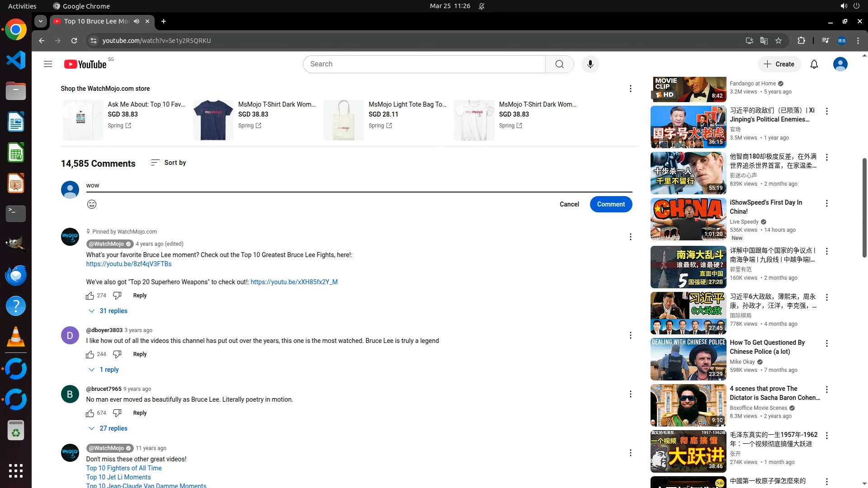The image size is (868, 488).
Task: Open the Chrome extensions puzzle icon
Action: click(x=801, y=41)
